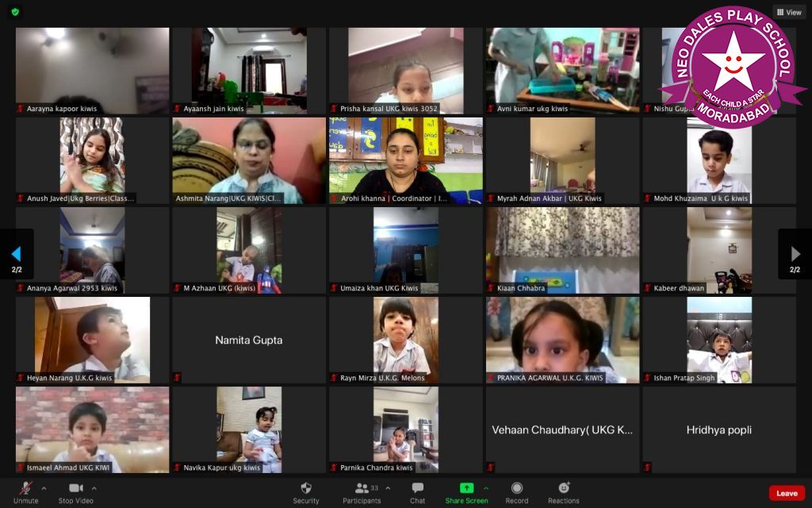The image size is (812, 508).
Task: Select Umaiza khan UKG Kiwis video
Action: [405, 250]
